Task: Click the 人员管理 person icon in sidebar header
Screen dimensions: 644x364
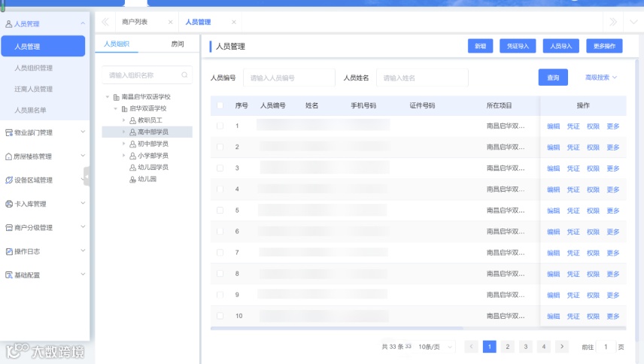Action: [x=8, y=24]
